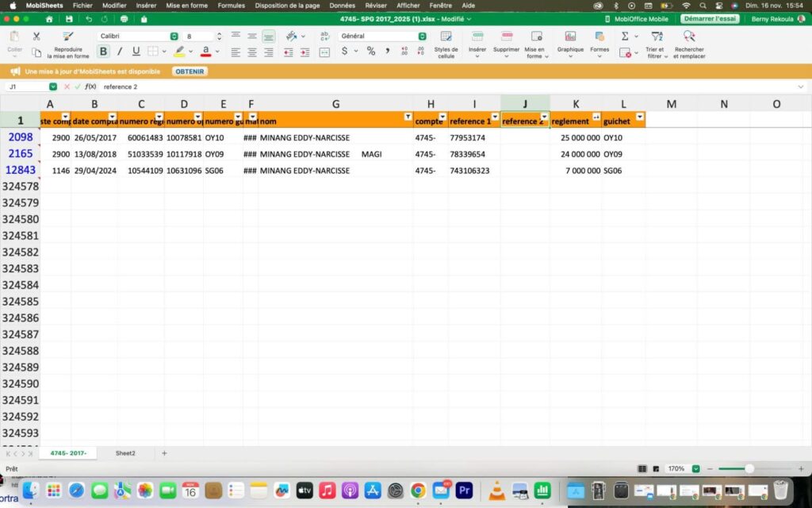The height and width of the screenshot is (508, 812).
Task: Click the percent style icon
Action: click(x=370, y=52)
